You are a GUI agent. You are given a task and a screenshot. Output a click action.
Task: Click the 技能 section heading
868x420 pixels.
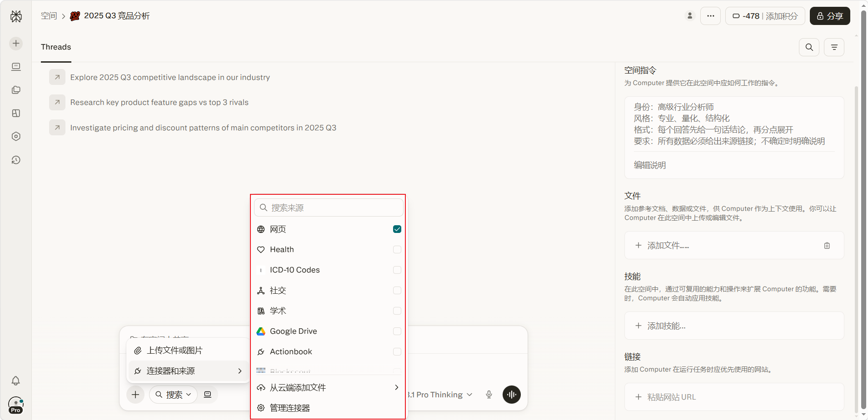(633, 277)
